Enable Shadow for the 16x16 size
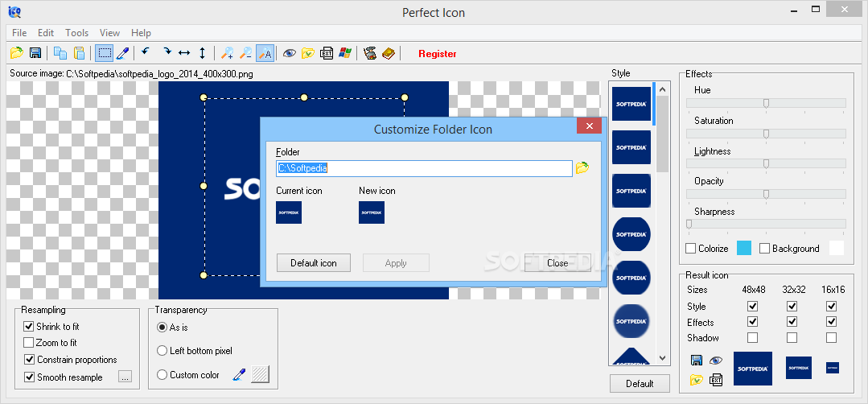Image resolution: width=868 pixels, height=404 pixels. [832, 337]
